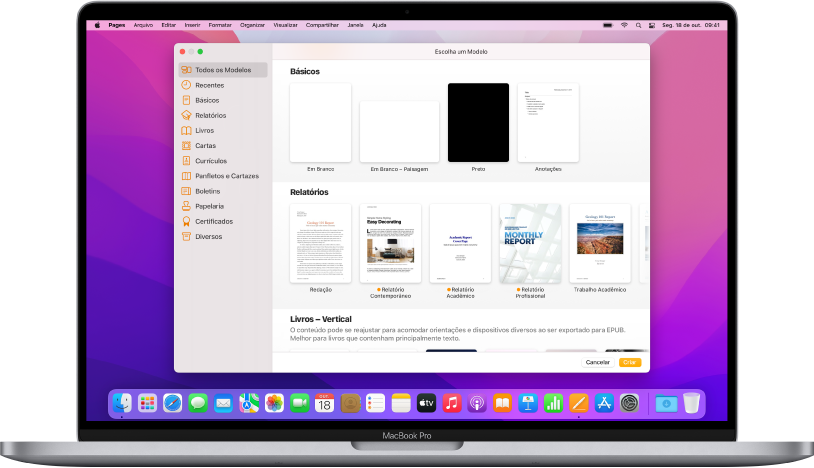
Task: Open the Boletins sidebar category
Action: [x=208, y=191]
